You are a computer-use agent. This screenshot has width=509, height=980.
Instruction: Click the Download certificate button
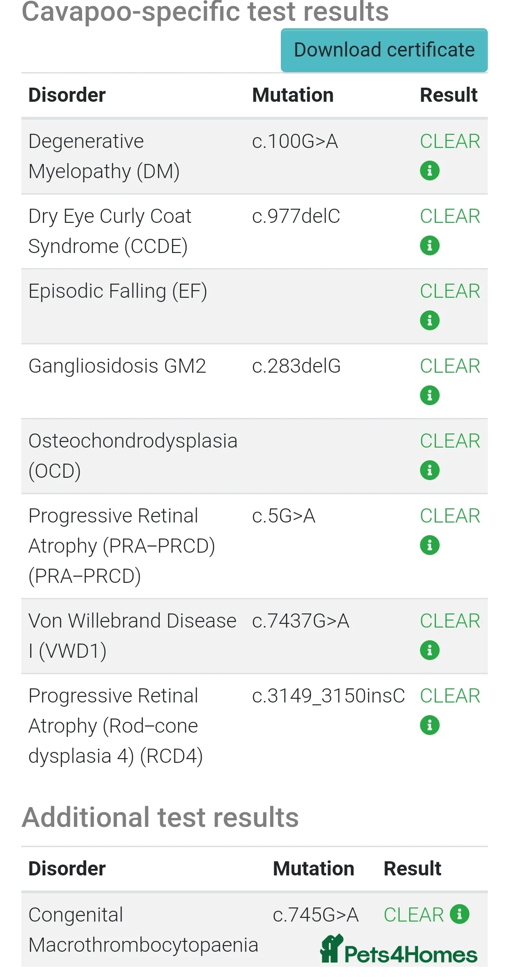(384, 50)
